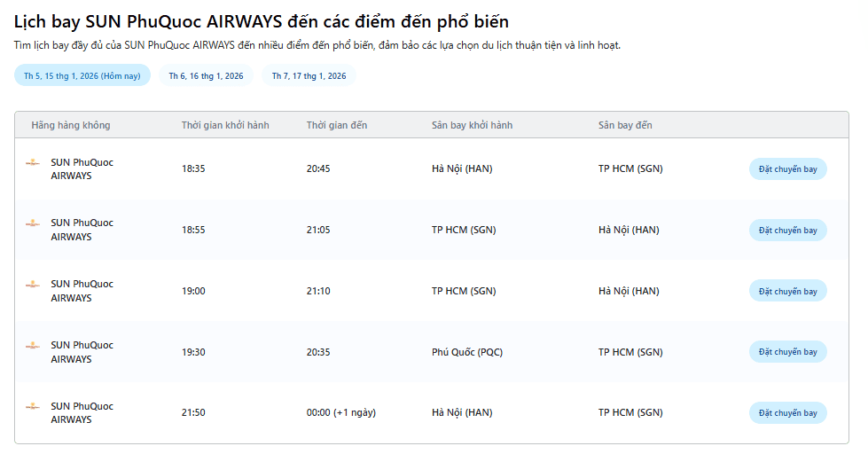Click airline logo in 18:35 flight row
The height and width of the screenshot is (454, 868).
pyautogui.click(x=33, y=162)
